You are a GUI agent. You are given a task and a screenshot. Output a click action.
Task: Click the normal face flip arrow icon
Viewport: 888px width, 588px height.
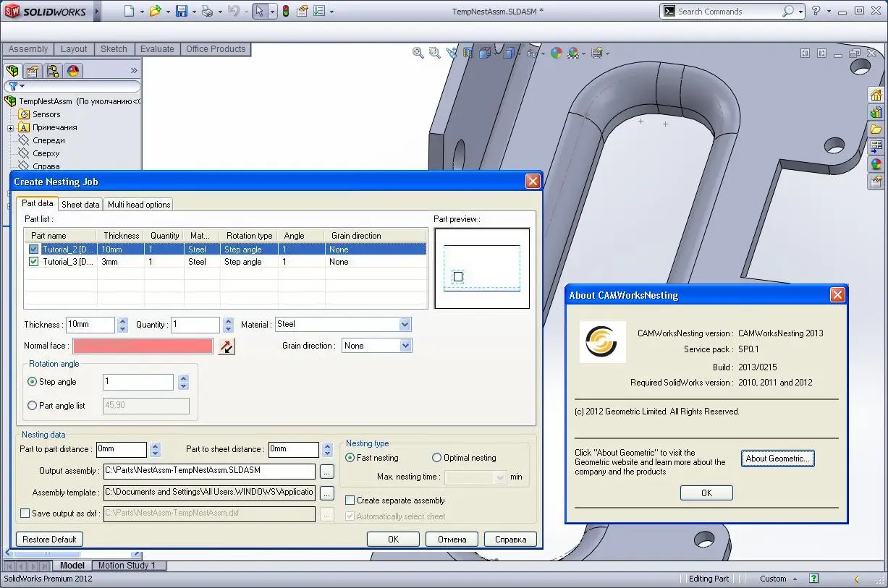tap(227, 346)
